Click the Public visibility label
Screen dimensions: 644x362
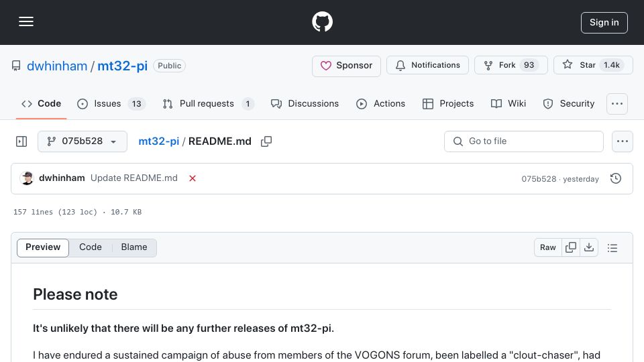pyautogui.click(x=169, y=66)
